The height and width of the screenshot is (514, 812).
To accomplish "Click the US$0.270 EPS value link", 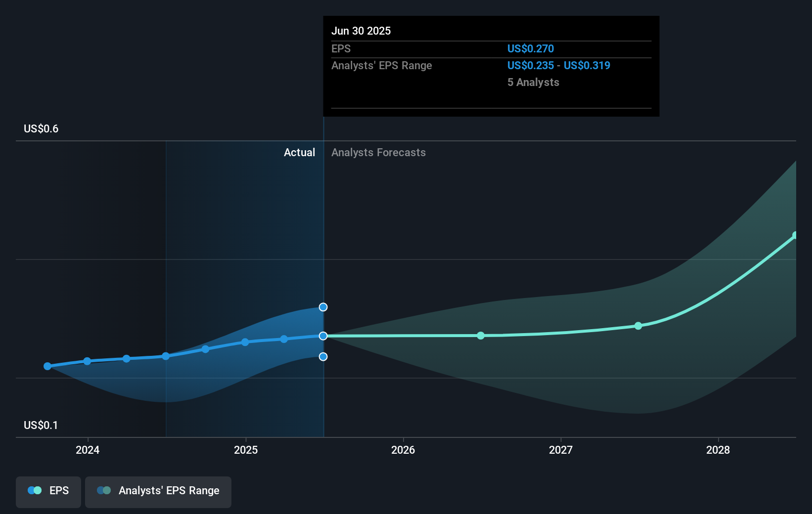I will [x=530, y=48].
